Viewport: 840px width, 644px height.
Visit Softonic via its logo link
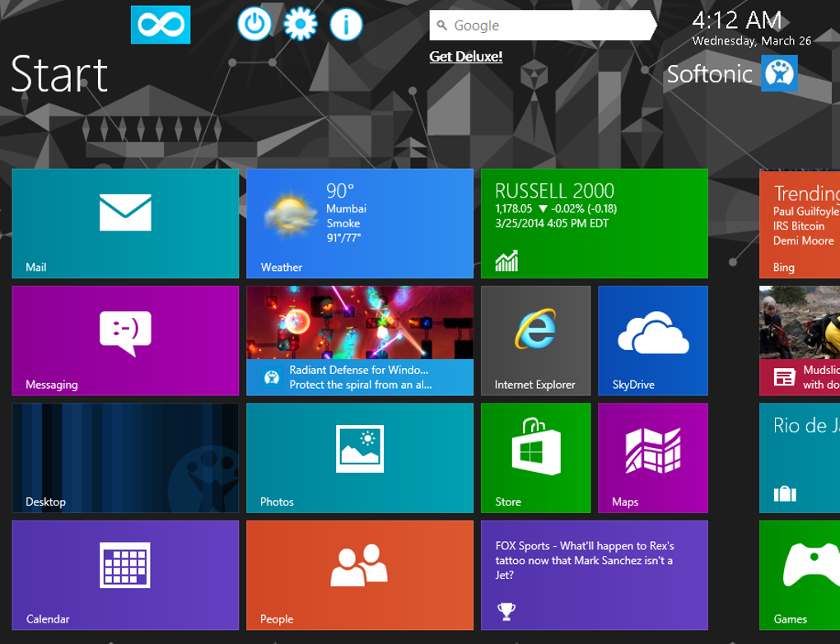[x=779, y=73]
